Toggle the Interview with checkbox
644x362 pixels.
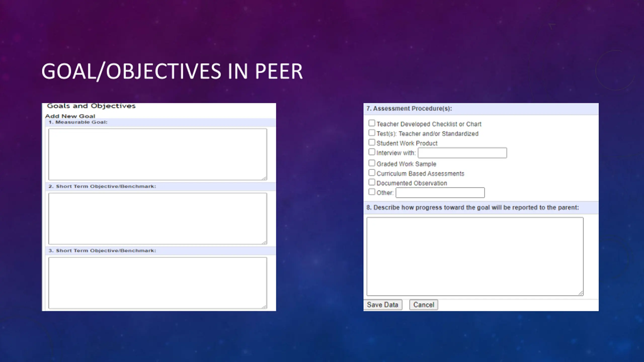point(372,152)
